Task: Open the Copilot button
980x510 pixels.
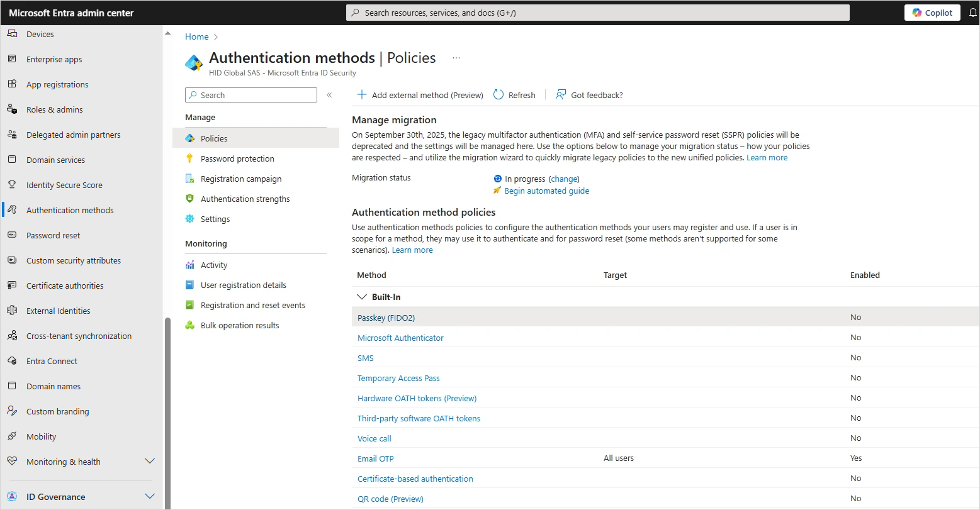Action: click(932, 13)
